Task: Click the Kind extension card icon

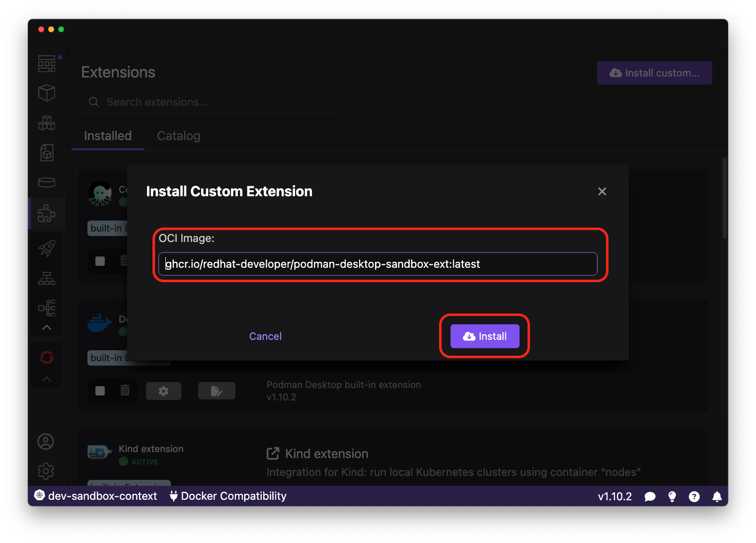Action: click(x=99, y=452)
